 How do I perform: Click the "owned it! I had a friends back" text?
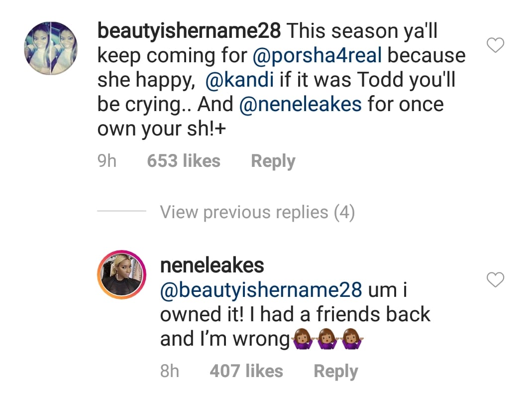pos(295,315)
